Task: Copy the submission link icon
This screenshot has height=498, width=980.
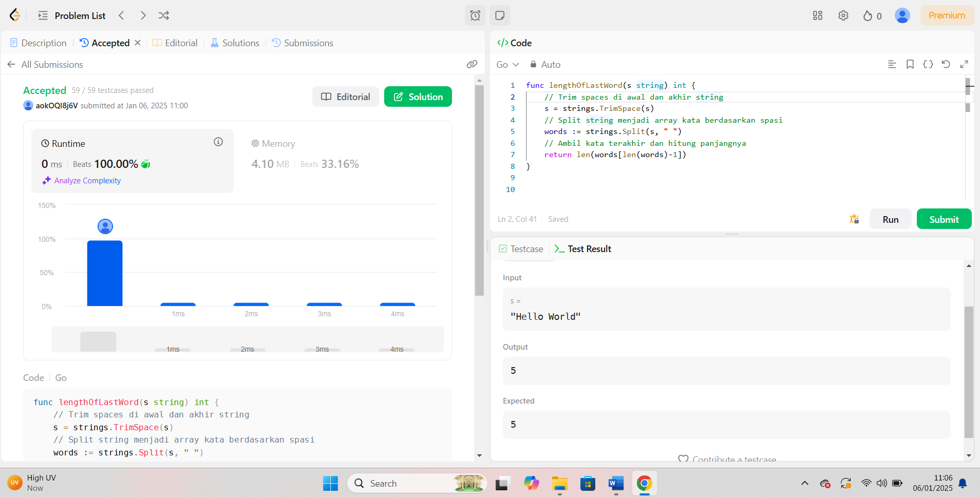Action: click(472, 64)
